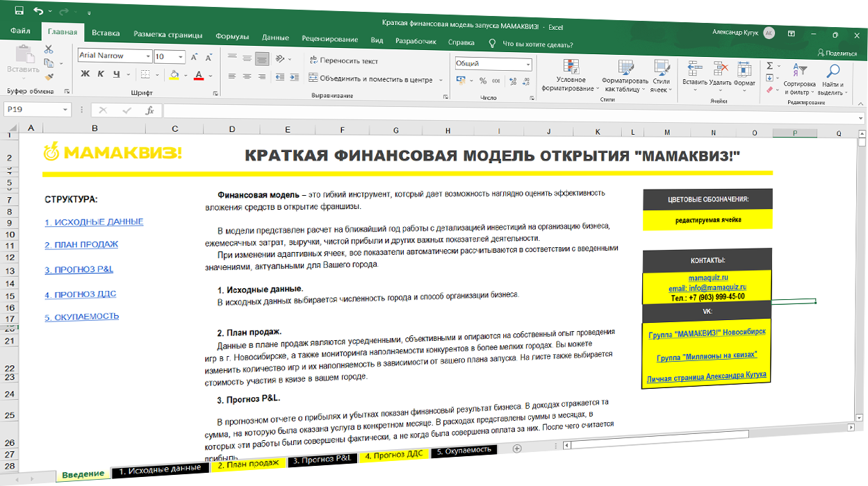Undo the last action
868x486 pixels.
(x=38, y=11)
